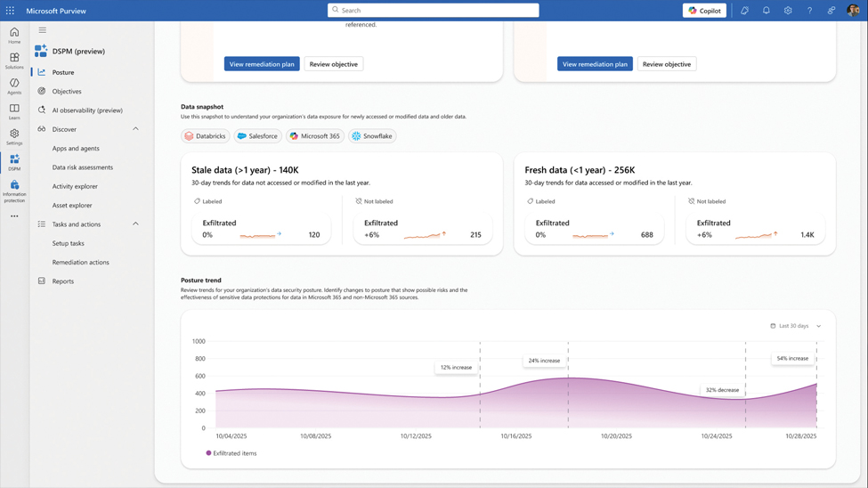Toggle the Exfiltrated items legend swatch
Image resolution: width=868 pixels, height=488 pixels.
click(x=208, y=453)
